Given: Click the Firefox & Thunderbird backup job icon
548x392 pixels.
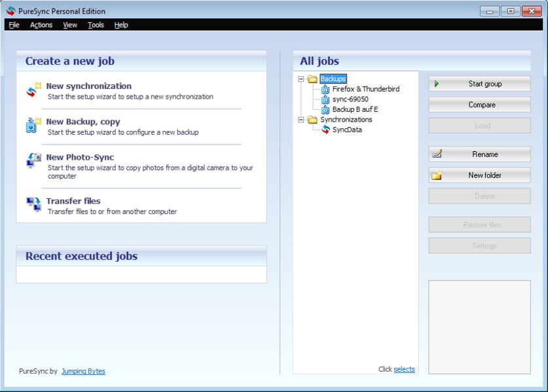Looking at the screenshot, I should 325,90.
